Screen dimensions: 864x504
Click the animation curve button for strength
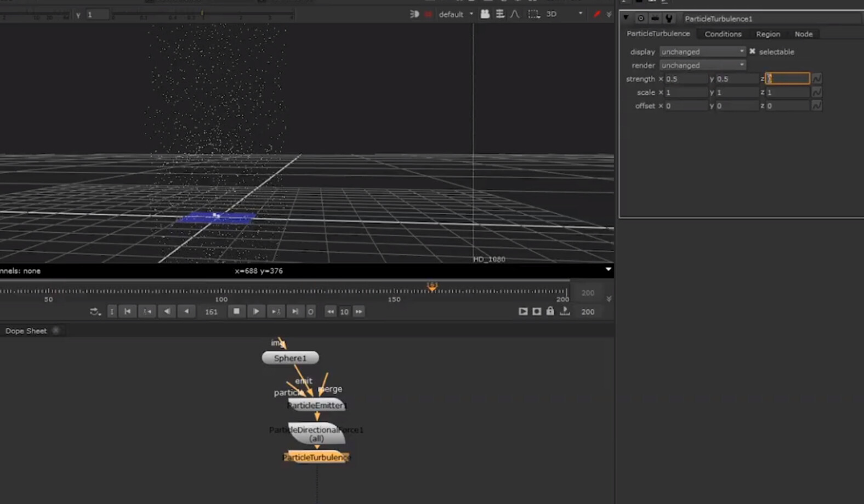click(x=816, y=79)
